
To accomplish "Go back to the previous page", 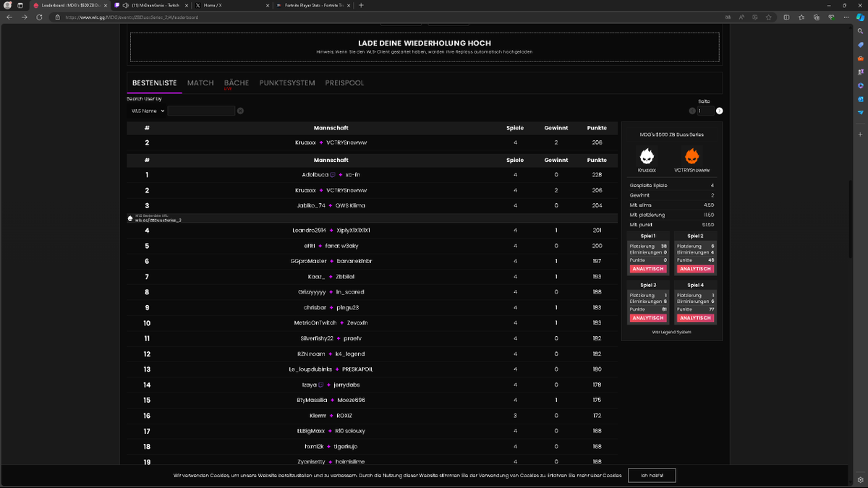I will (9, 17).
